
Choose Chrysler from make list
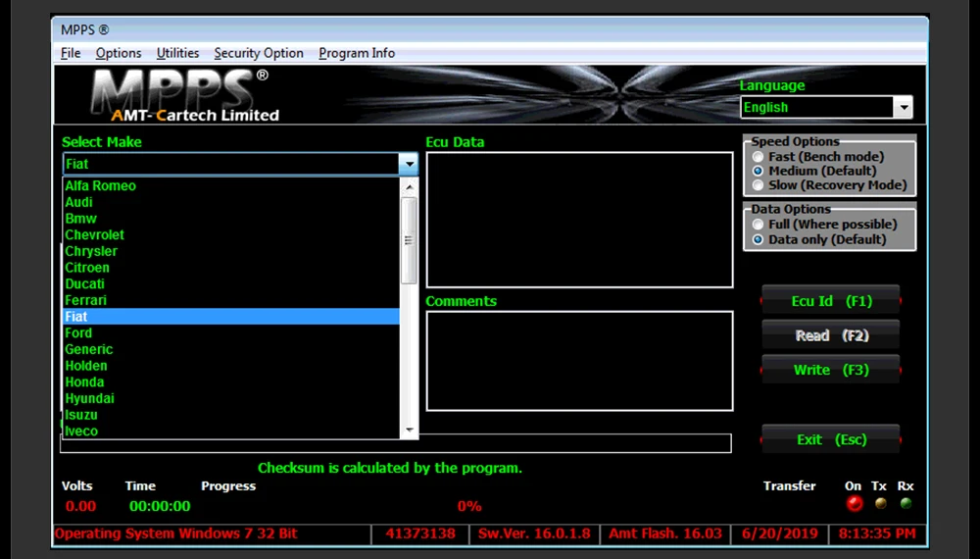click(231, 251)
